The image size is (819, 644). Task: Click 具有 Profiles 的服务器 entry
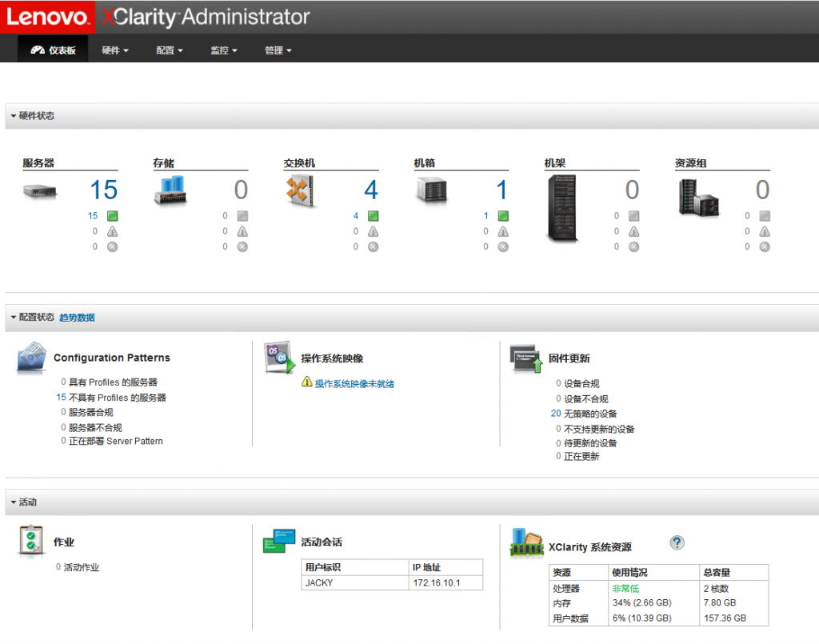pyautogui.click(x=109, y=382)
